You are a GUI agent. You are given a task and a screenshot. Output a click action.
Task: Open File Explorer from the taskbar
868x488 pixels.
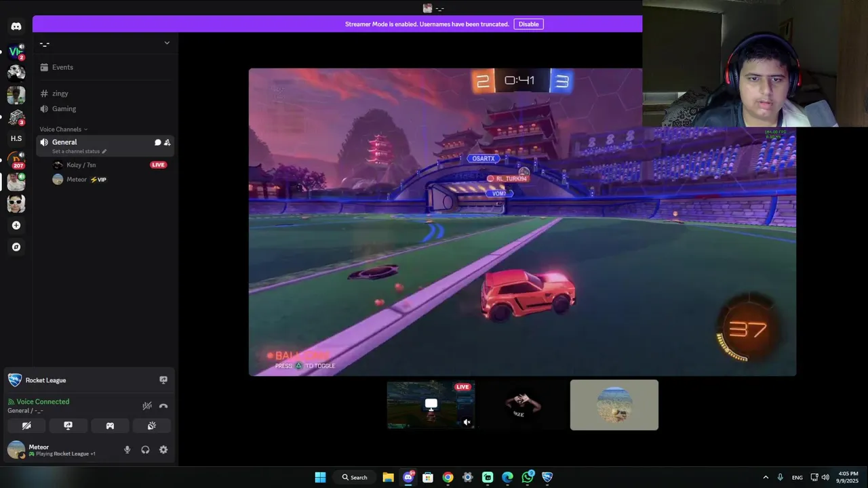(x=388, y=477)
